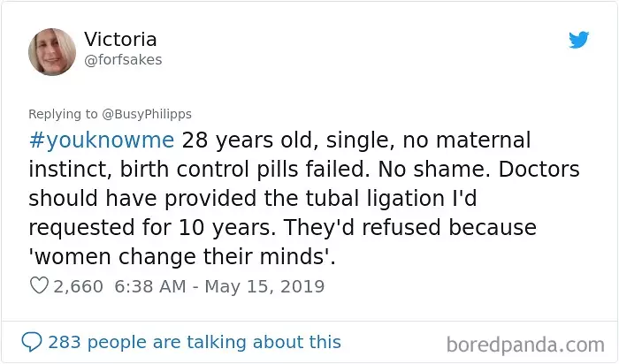
Task: Click the display name Victoria
Action: pyautogui.click(x=120, y=39)
